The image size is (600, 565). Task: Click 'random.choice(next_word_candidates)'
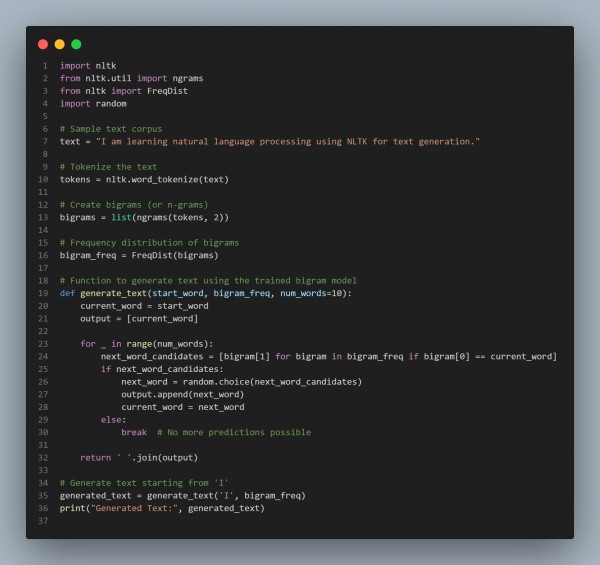272,382
